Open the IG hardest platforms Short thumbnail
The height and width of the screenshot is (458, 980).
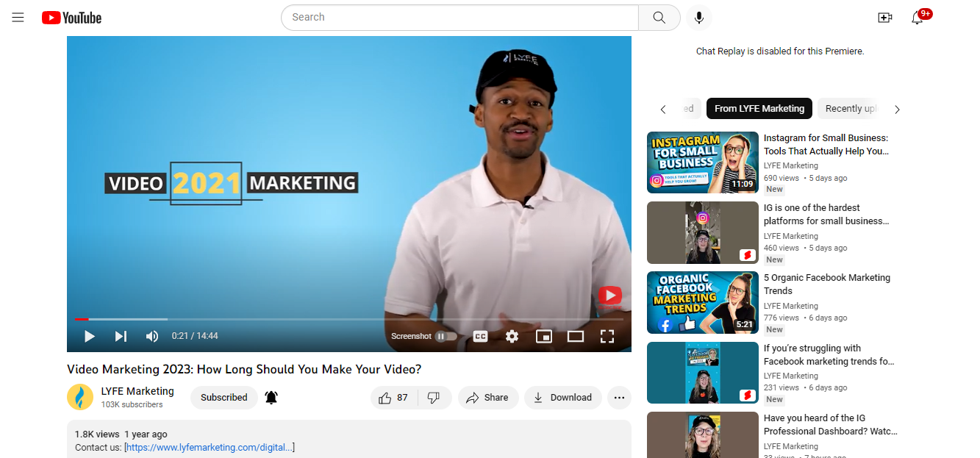coord(703,232)
